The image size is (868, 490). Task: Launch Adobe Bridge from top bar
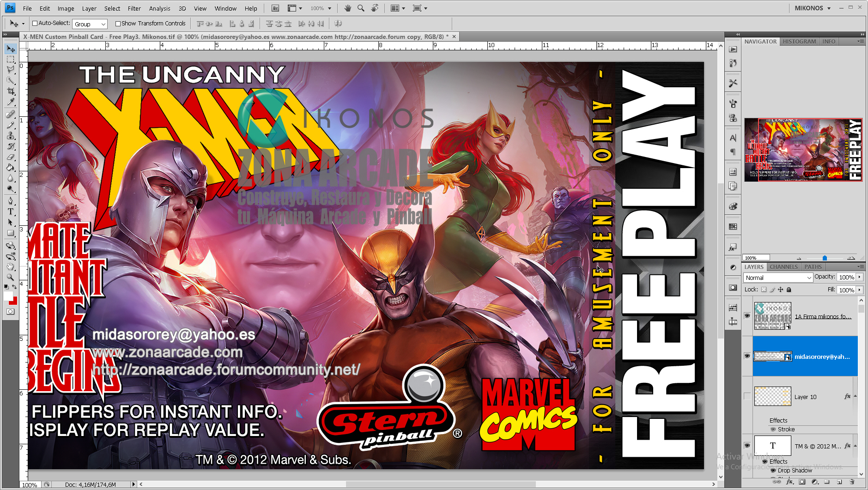point(275,8)
